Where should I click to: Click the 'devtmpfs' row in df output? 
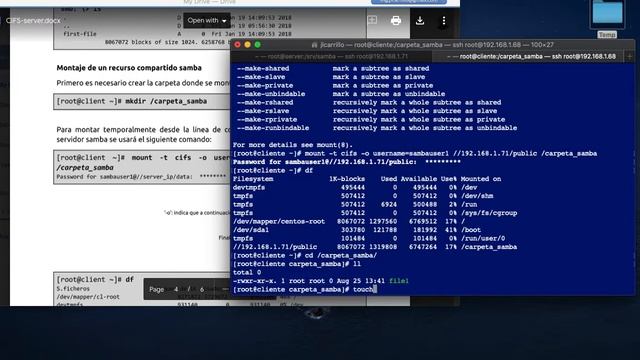[x=355, y=188]
